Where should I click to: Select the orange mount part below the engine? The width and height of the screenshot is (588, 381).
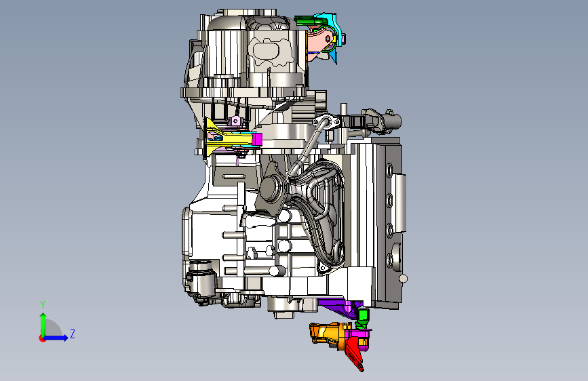point(327,334)
